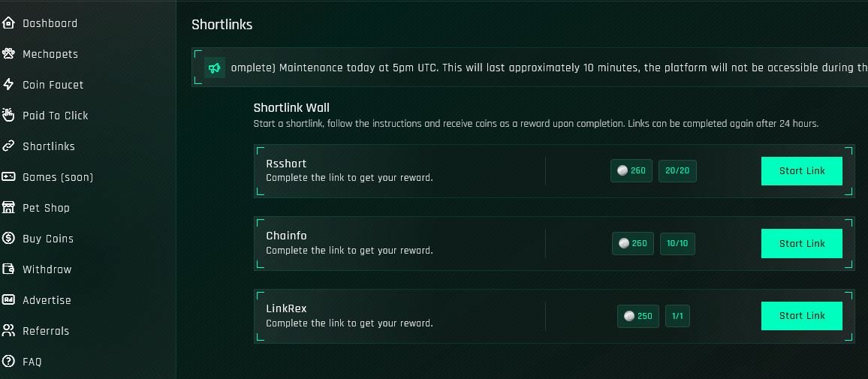Click the Buy Coins dollar icon

pyautogui.click(x=8, y=239)
